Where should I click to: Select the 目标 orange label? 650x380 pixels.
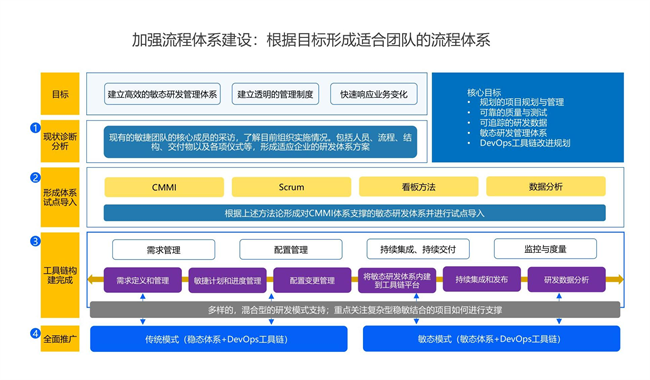click(60, 94)
